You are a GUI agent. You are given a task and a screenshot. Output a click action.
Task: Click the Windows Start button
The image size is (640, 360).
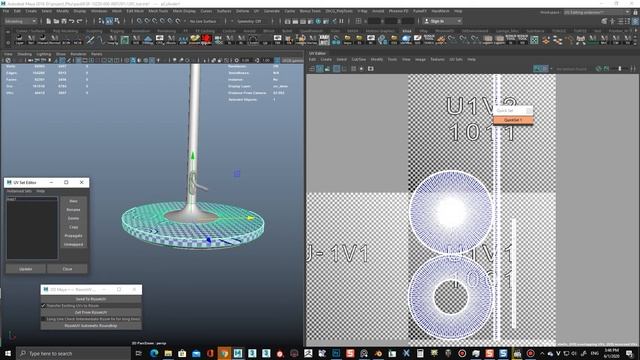point(8,353)
